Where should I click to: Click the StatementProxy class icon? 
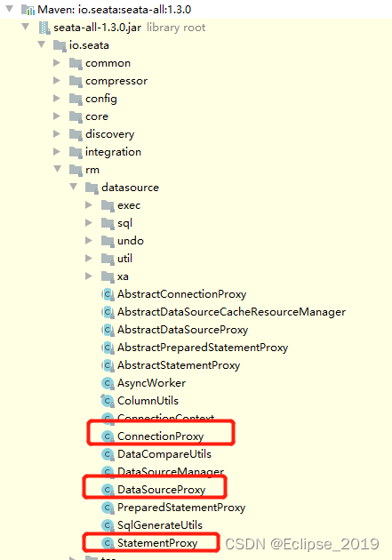click(x=108, y=543)
